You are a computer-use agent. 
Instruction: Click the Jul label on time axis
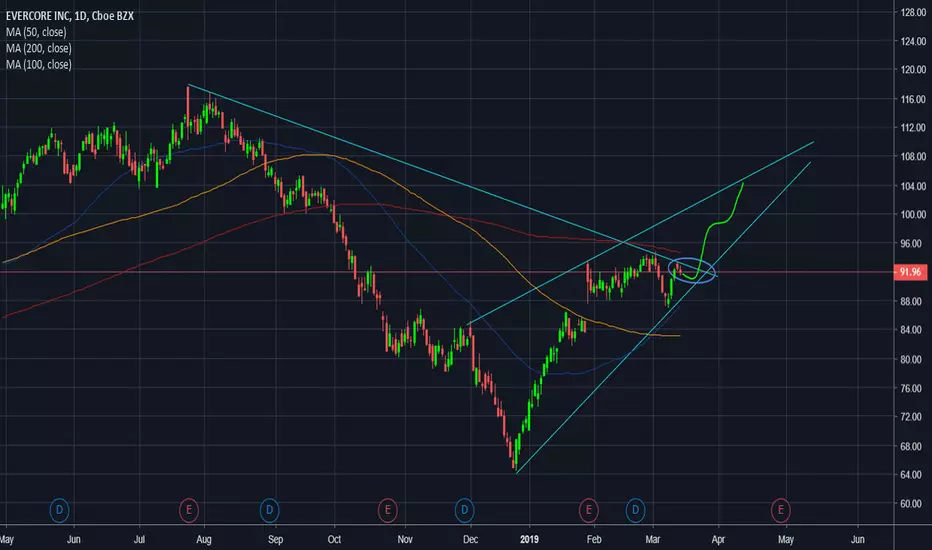point(139,539)
